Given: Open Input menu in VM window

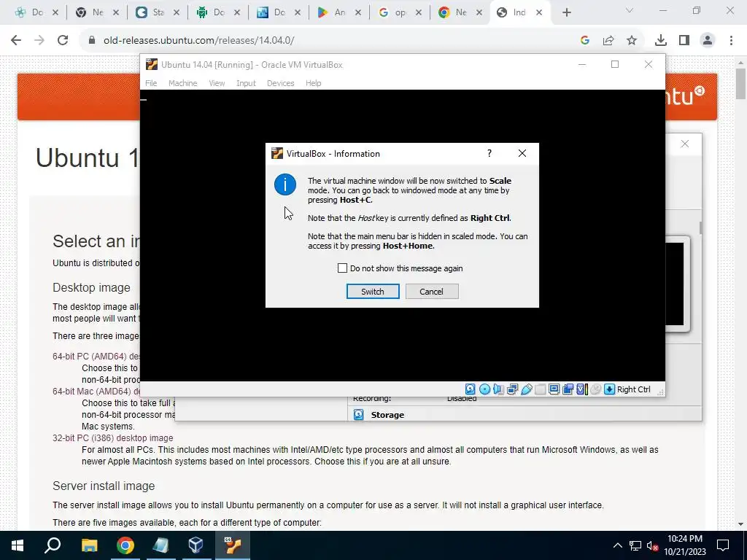Looking at the screenshot, I should [x=246, y=83].
